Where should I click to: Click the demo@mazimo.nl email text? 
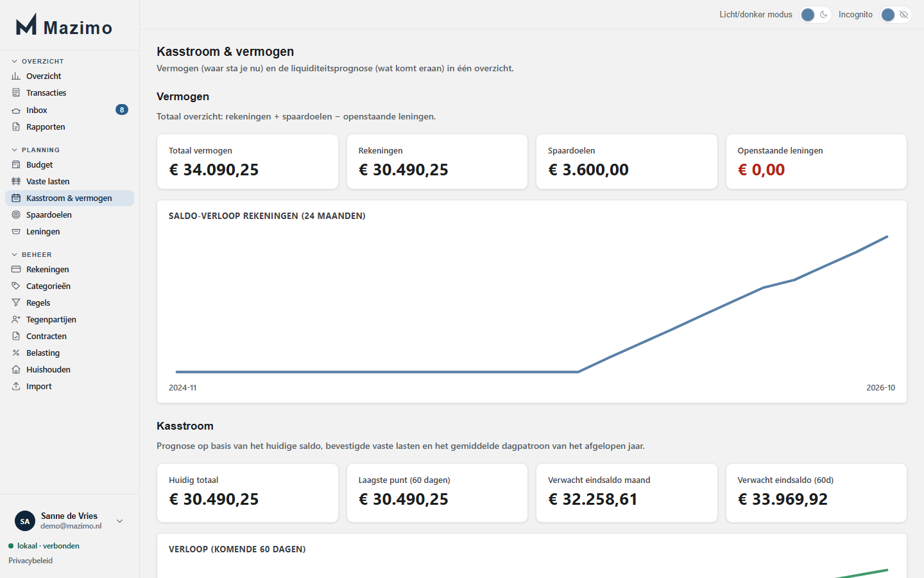(x=71, y=526)
